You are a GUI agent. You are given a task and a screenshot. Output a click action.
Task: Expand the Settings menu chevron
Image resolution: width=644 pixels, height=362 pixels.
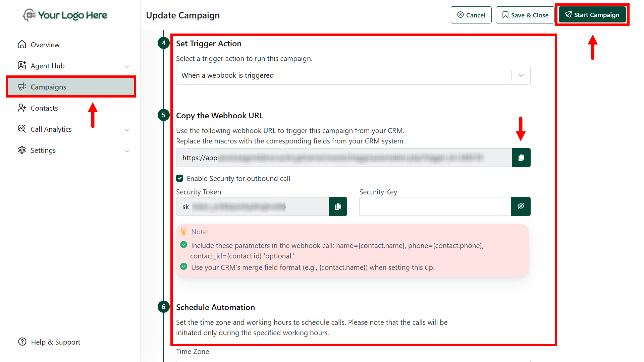127,151
